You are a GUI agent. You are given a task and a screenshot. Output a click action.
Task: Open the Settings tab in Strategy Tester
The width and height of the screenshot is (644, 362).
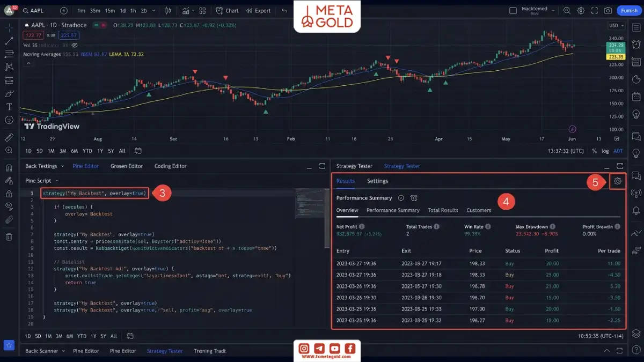click(x=377, y=181)
